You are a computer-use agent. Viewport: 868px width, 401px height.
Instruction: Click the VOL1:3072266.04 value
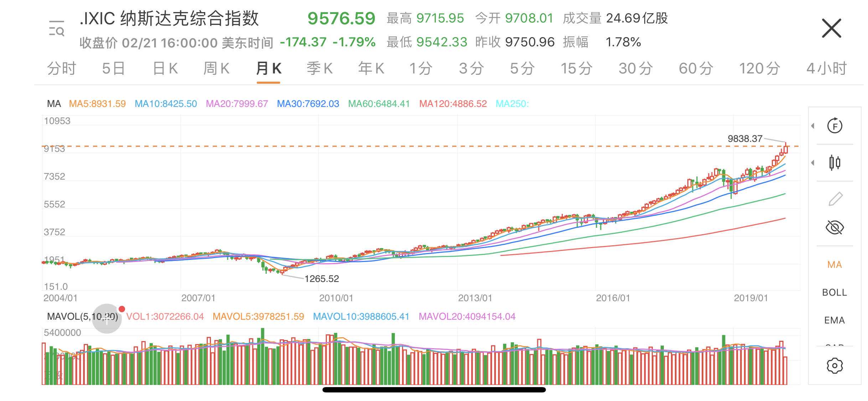click(165, 317)
